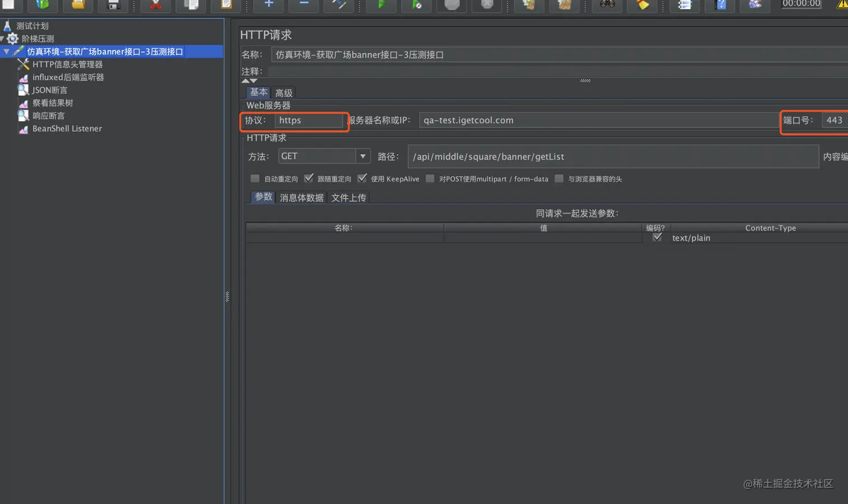The image size is (848, 504).
Task: Enable the 自动重定向 checkbox
Action: (x=255, y=179)
